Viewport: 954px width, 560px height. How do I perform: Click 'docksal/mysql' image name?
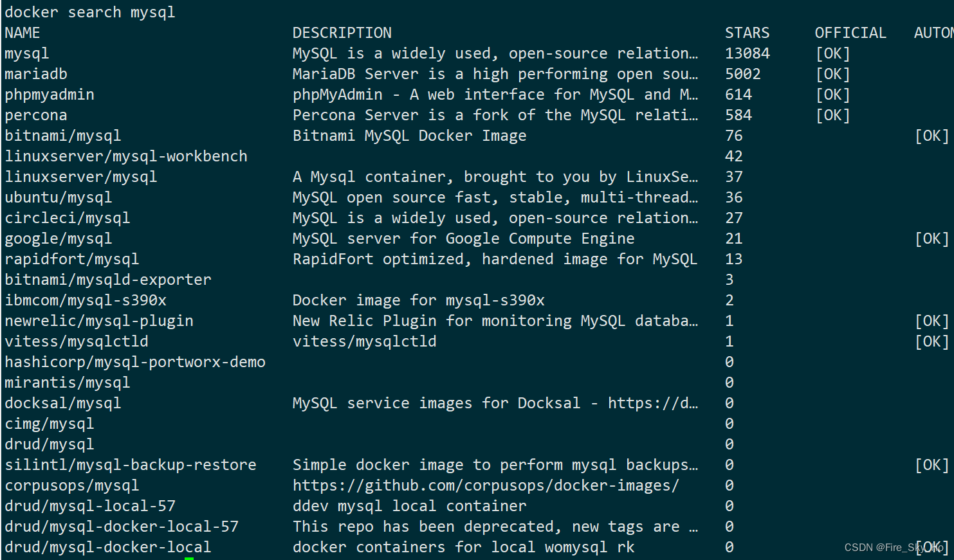point(63,403)
